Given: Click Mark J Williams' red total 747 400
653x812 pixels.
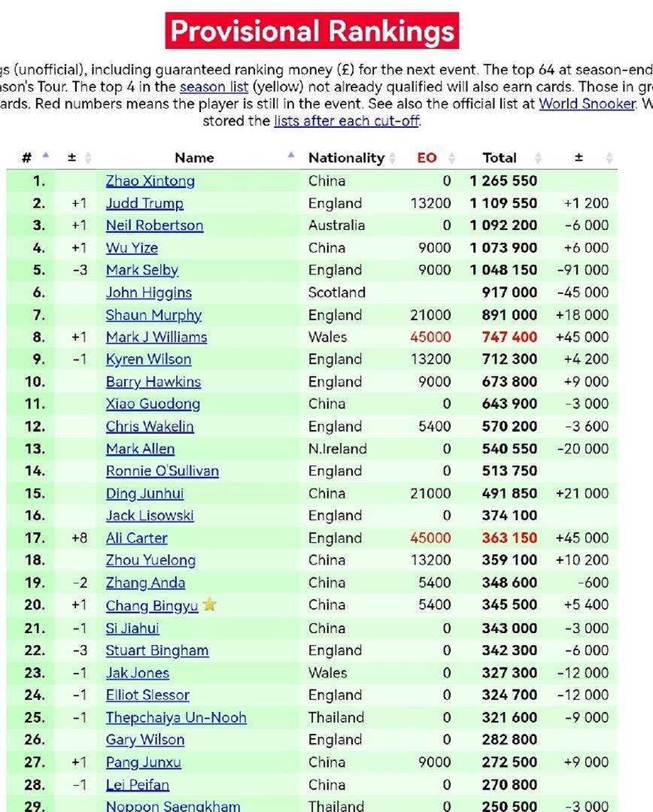Looking at the screenshot, I should [509, 337].
